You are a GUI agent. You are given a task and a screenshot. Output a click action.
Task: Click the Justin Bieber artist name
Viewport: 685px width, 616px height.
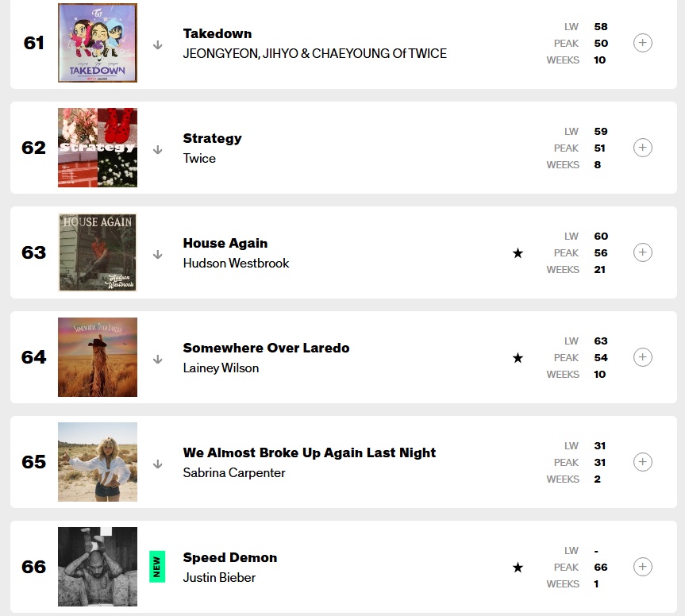point(219,578)
